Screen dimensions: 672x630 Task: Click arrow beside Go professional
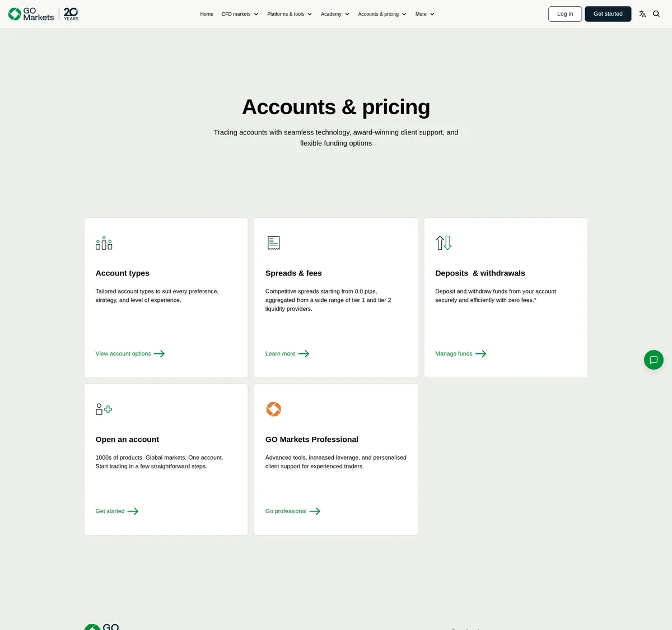(315, 511)
